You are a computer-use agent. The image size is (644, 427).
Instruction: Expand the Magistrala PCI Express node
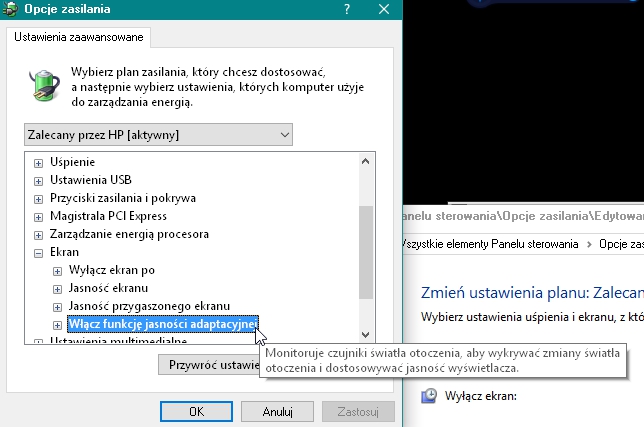[38, 217]
